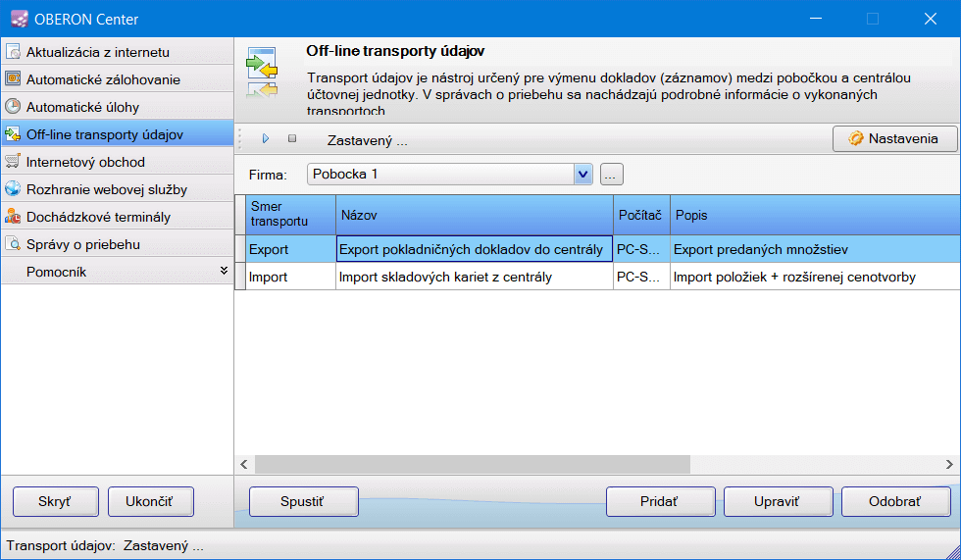Click the ellipsis button beside Firma
This screenshot has height=560, width=961.
point(612,175)
